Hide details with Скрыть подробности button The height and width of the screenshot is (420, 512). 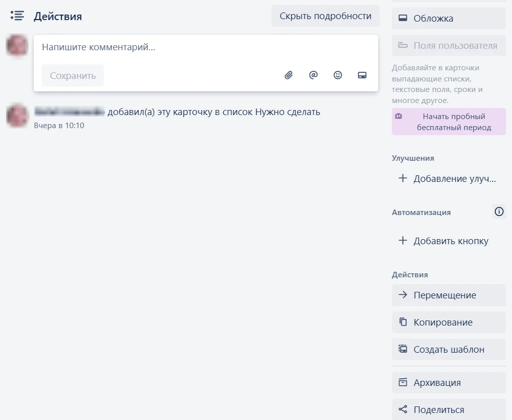tap(325, 16)
